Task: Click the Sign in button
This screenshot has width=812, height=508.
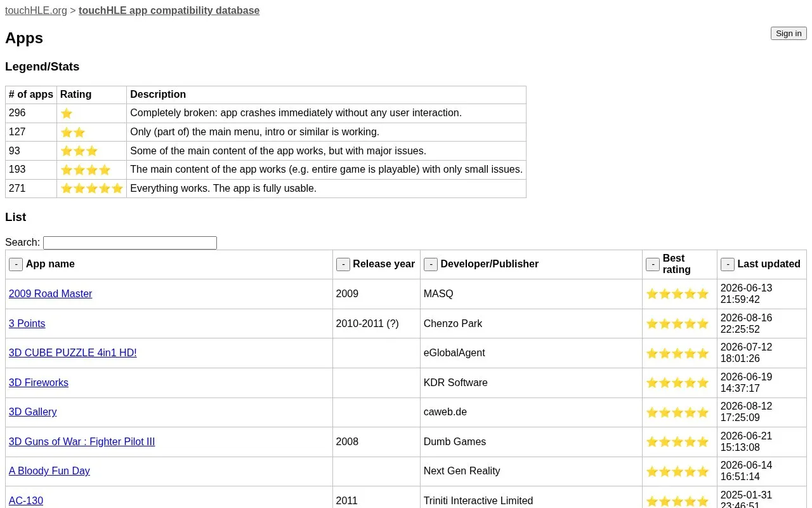Action: pyautogui.click(x=789, y=34)
